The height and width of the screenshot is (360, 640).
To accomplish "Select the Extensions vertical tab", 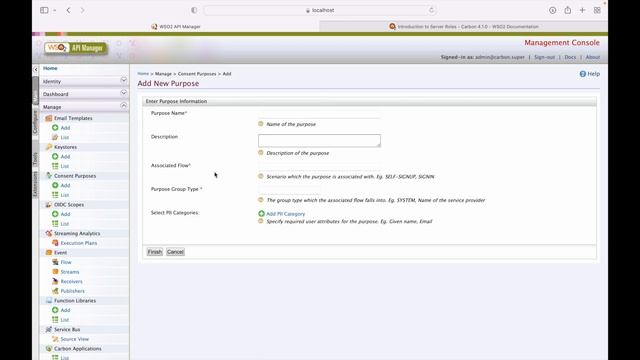I will 36,184.
